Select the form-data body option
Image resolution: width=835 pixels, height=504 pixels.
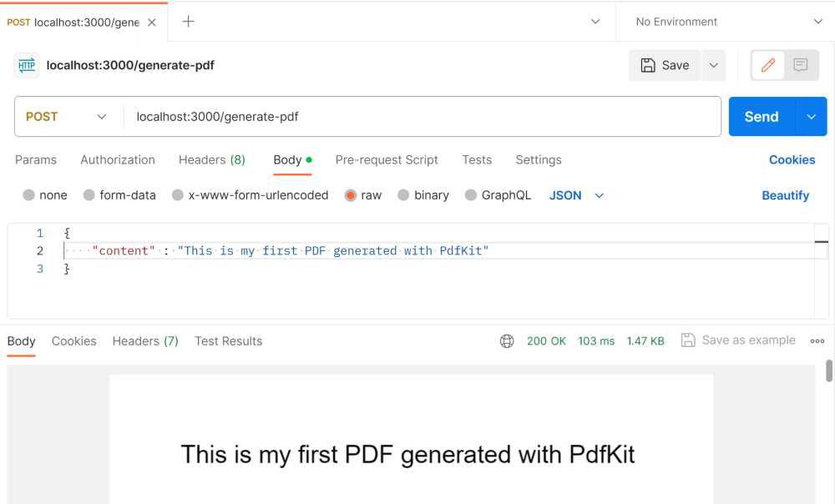pos(119,195)
